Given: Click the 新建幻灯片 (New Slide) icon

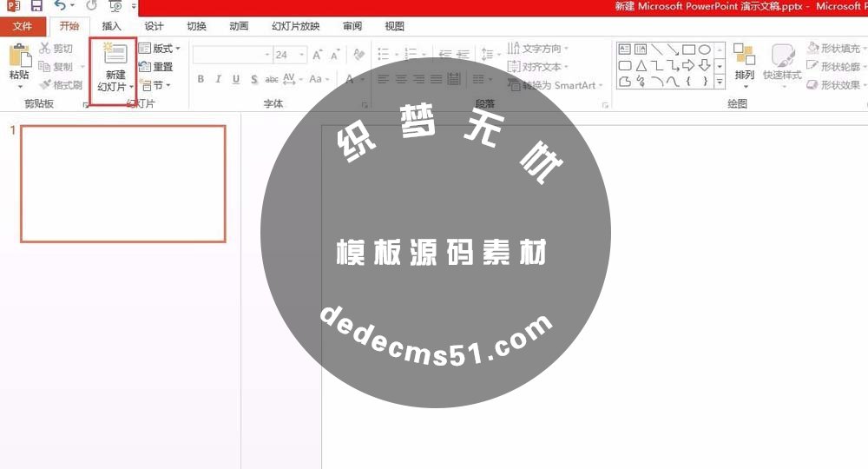Looking at the screenshot, I should [x=115, y=53].
